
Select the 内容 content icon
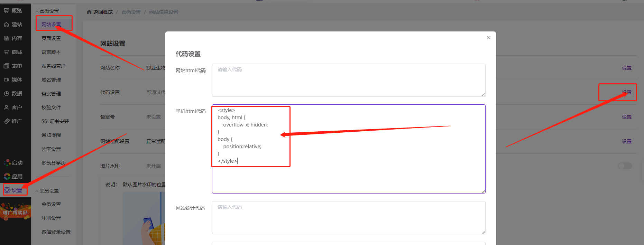click(x=7, y=38)
